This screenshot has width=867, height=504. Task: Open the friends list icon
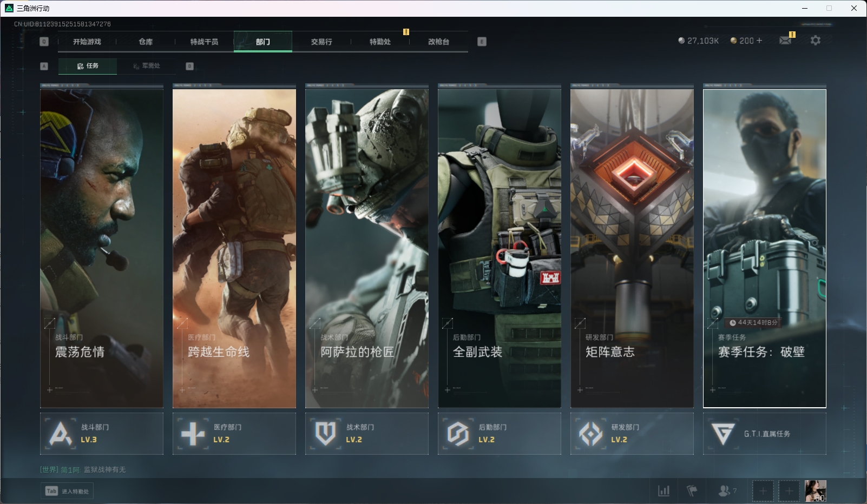727,490
